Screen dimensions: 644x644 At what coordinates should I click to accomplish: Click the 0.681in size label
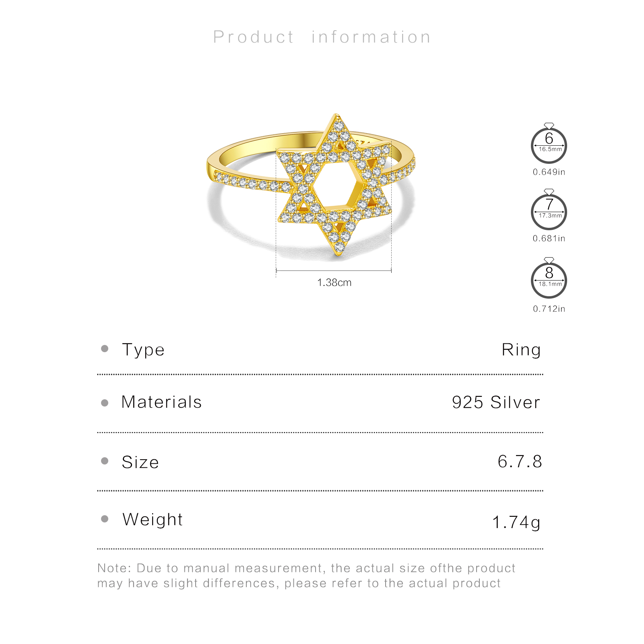tap(549, 239)
